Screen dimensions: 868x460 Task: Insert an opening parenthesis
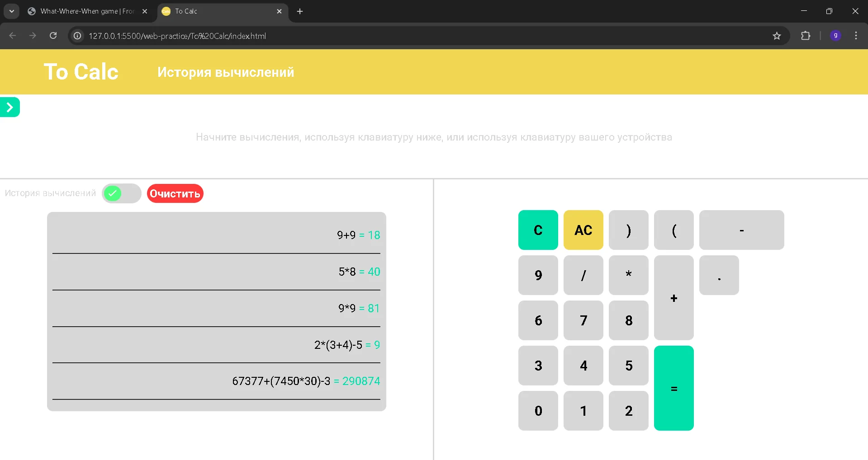click(674, 230)
